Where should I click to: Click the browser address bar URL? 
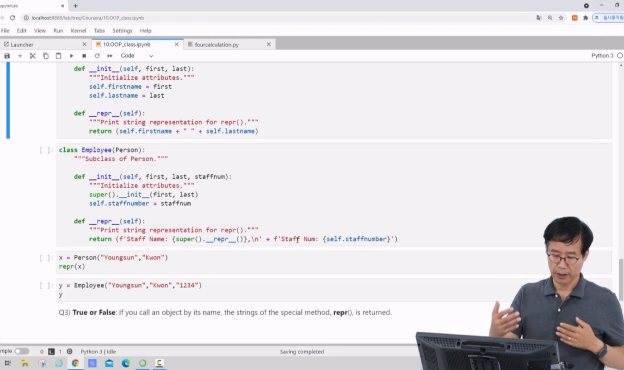pos(88,18)
